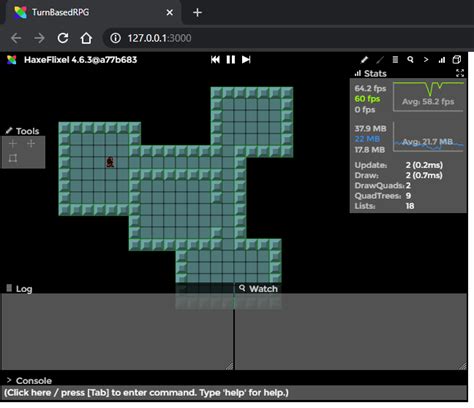
Task: Go to the browser home page
Action: [86, 38]
